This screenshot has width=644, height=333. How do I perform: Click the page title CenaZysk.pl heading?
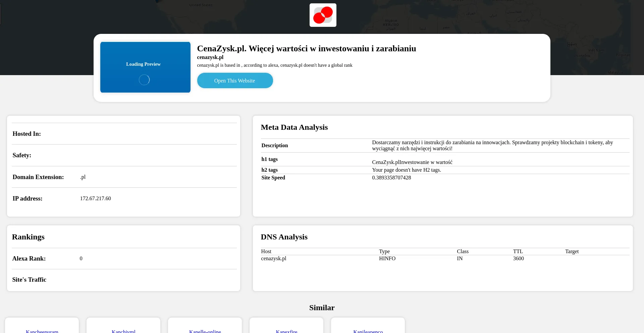pyautogui.click(x=306, y=48)
